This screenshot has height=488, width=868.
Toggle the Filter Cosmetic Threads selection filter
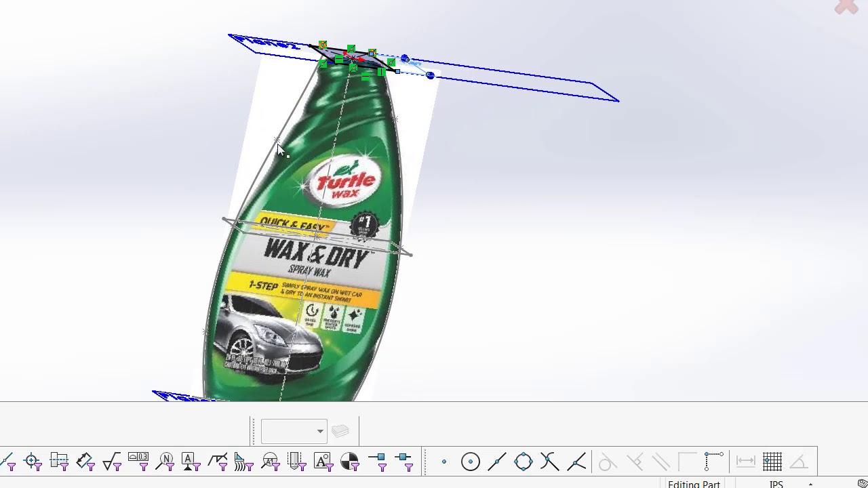[296, 462]
